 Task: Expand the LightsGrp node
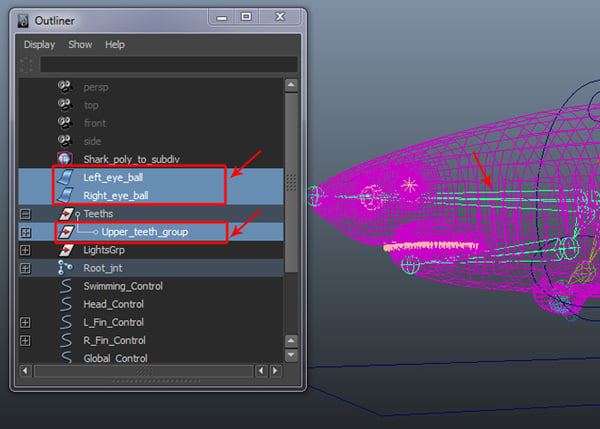25,250
